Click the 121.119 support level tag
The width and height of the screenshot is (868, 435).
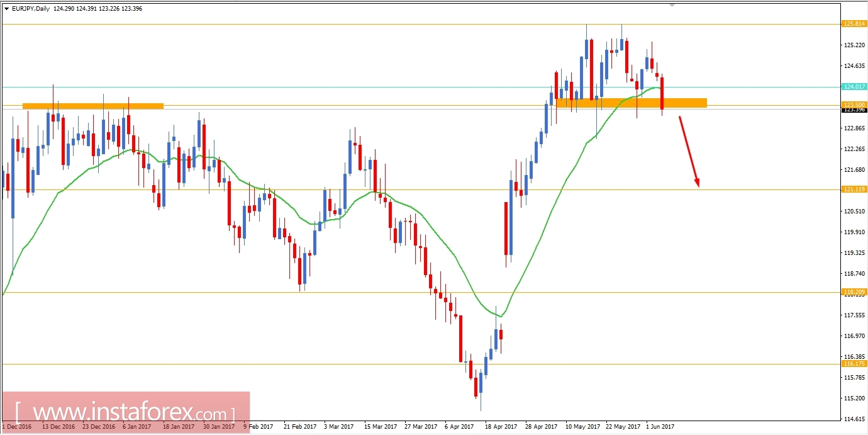855,189
